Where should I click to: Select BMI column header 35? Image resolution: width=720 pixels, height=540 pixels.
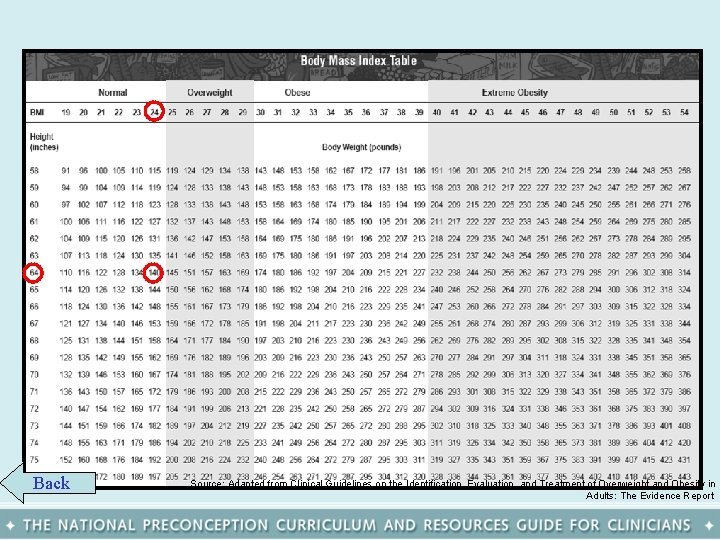point(348,112)
